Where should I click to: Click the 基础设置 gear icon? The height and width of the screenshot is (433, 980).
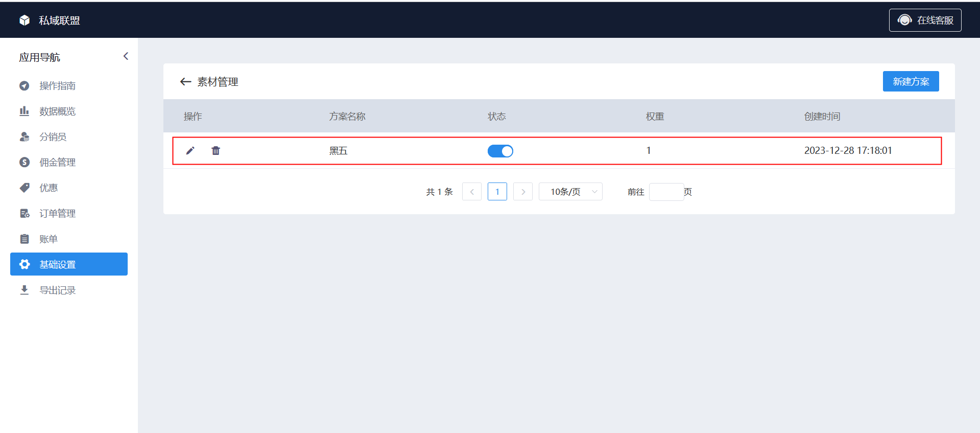click(x=25, y=264)
